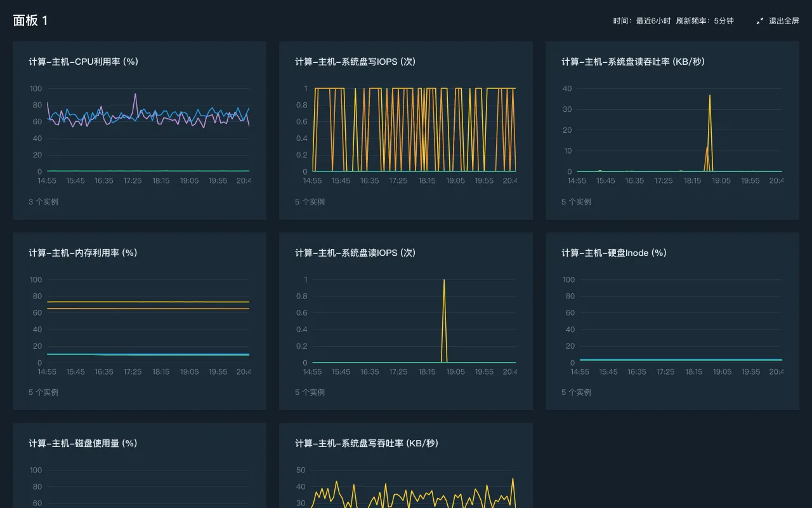
Task: Click the 面板 1 dashboard title
Action: pyautogui.click(x=30, y=20)
